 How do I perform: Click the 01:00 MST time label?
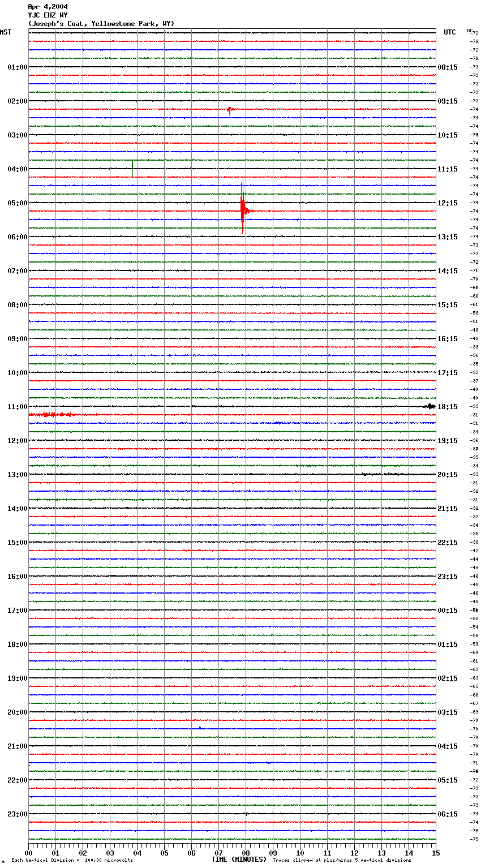point(18,67)
